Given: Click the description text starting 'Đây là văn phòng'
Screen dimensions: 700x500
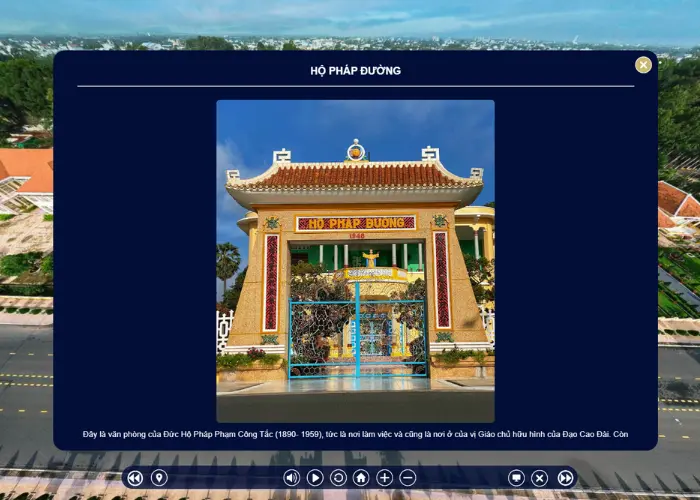Looking at the screenshot, I should [355, 434].
